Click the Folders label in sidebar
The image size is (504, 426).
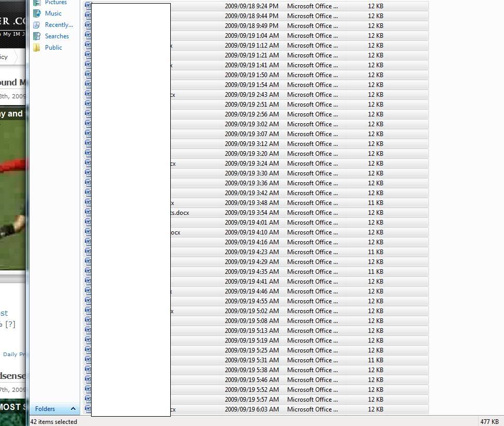[45, 408]
